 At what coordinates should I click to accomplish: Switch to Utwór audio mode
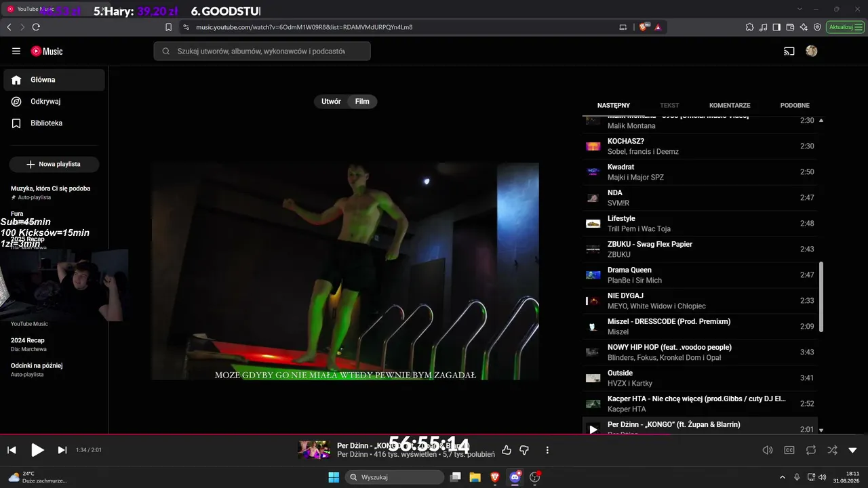coord(331,102)
